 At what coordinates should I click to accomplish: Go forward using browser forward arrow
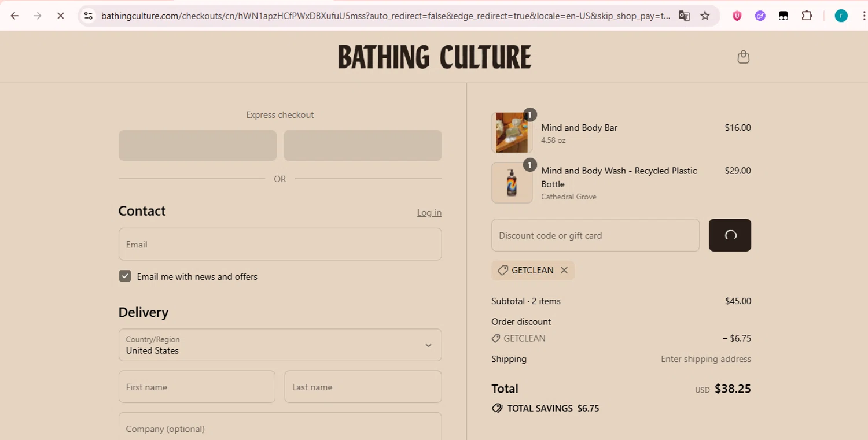(x=38, y=16)
